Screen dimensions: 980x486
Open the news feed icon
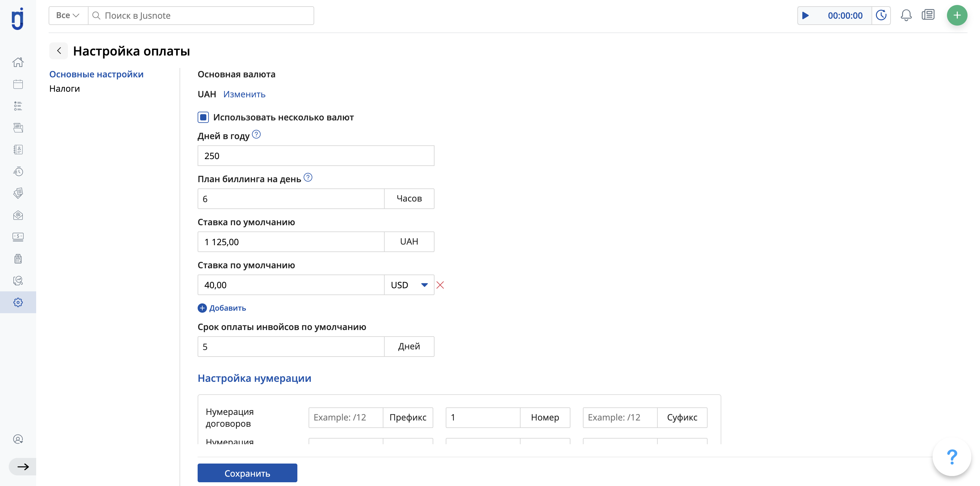pos(928,15)
